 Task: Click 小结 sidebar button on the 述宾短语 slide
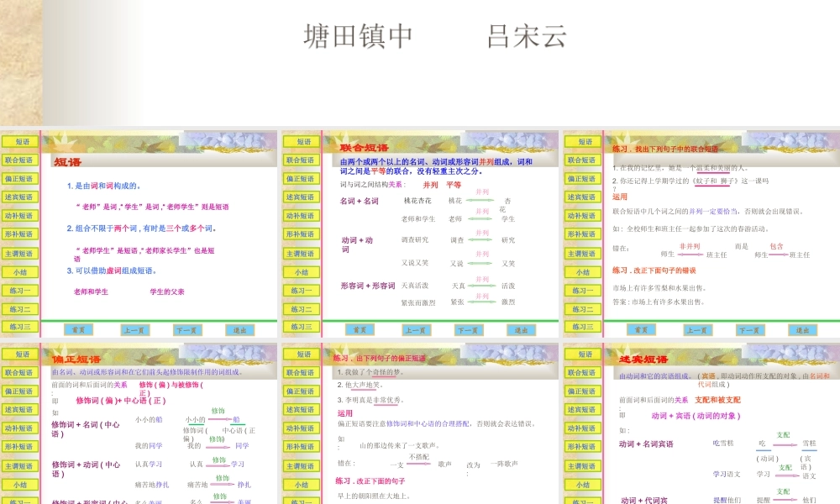[x=583, y=485]
